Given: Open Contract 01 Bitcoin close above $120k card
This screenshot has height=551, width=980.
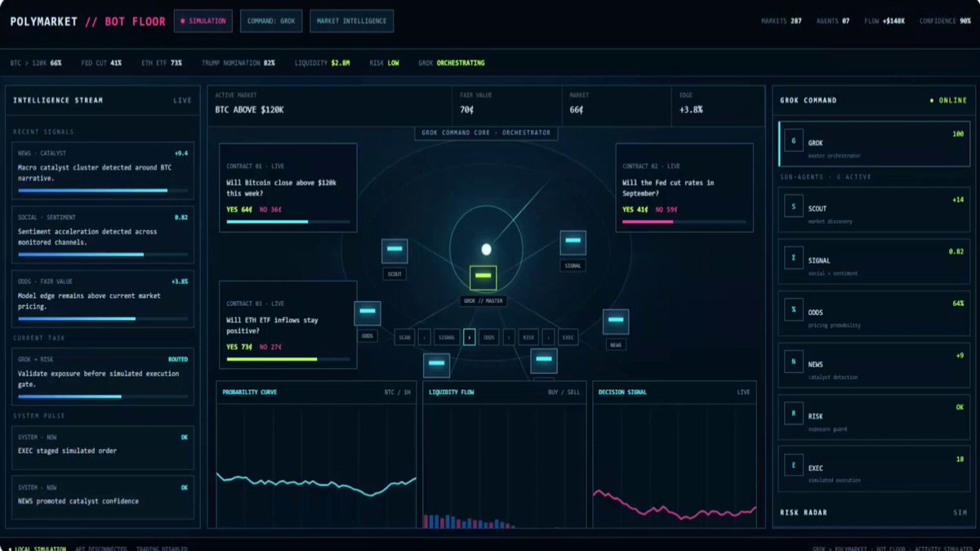Looking at the screenshot, I should coord(288,188).
